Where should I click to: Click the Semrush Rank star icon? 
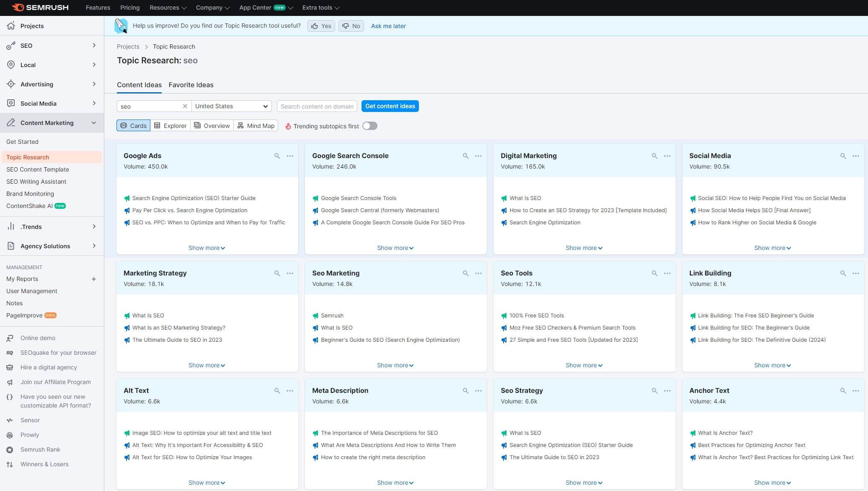(10, 449)
